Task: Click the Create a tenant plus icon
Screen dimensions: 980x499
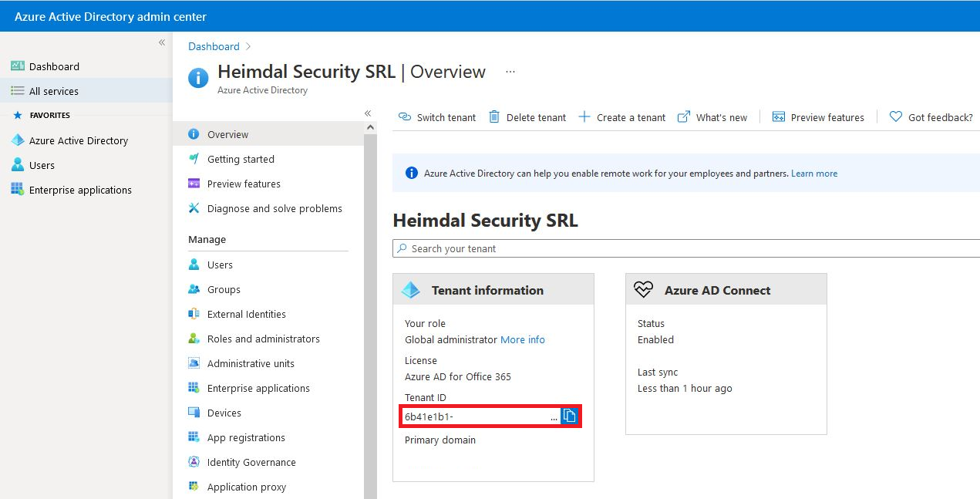Action: point(584,117)
